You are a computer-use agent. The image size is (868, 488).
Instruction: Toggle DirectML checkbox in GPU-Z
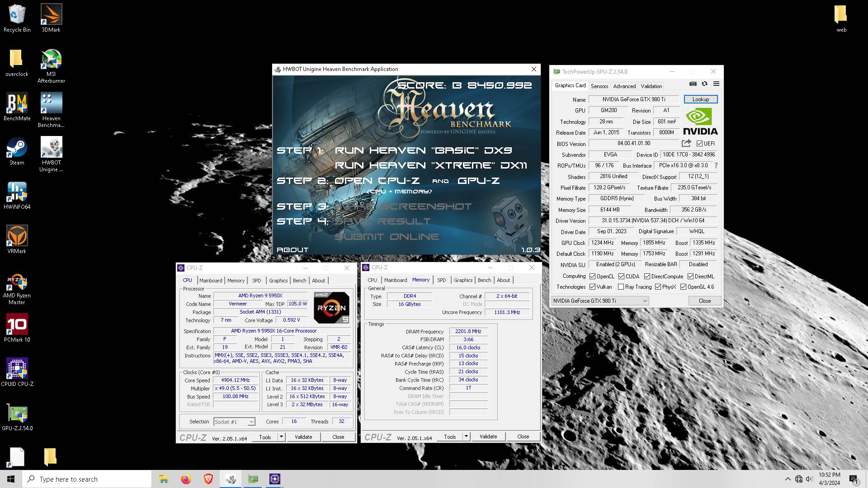point(690,277)
